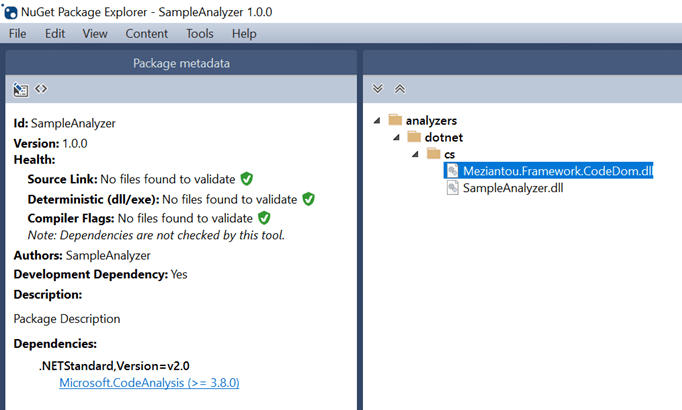Viewport: 682px width, 410px height.
Task: Open the File menu
Action: (x=18, y=34)
